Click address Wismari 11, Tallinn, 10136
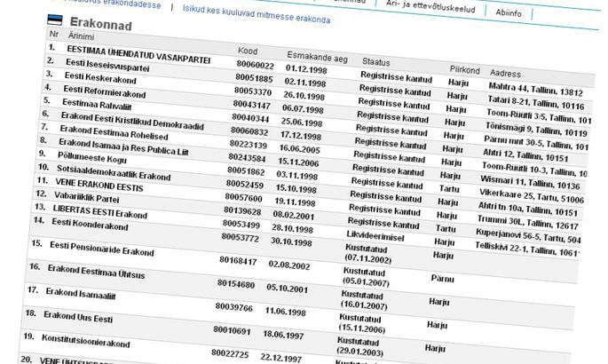This screenshot has width=608, height=364. pos(530,183)
